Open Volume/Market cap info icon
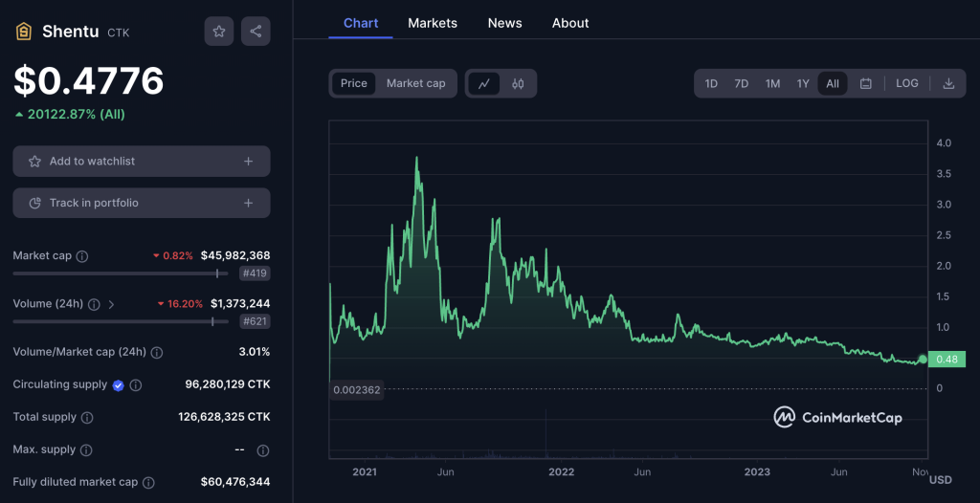This screenshot has width=980, height=503. (157, 353)
